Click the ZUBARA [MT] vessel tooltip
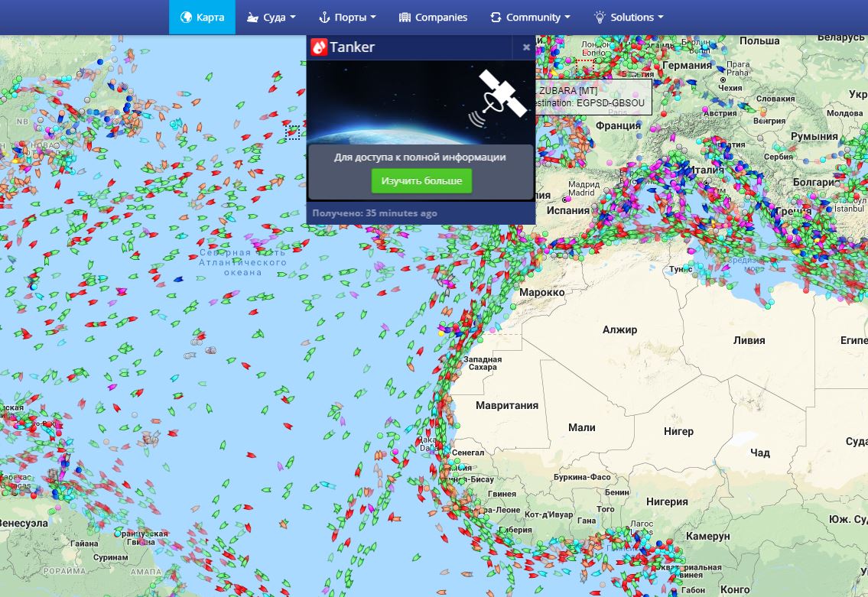The width and height of the screenshot is (868, 597). click(x=593, y=96)
